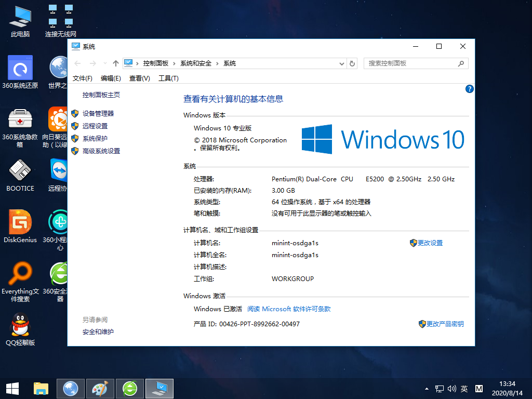Open 360 browser on the taskbar
This screenshot has height=399, width=532.
(130, 389)
